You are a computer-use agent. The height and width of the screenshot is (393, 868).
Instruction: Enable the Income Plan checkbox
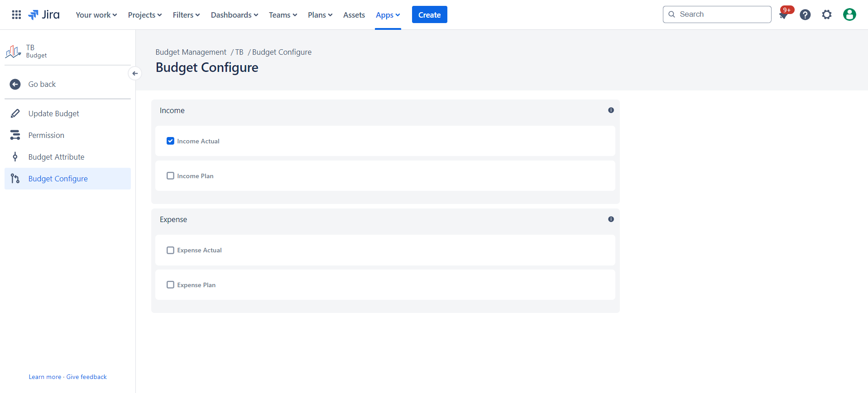point(170,176)
